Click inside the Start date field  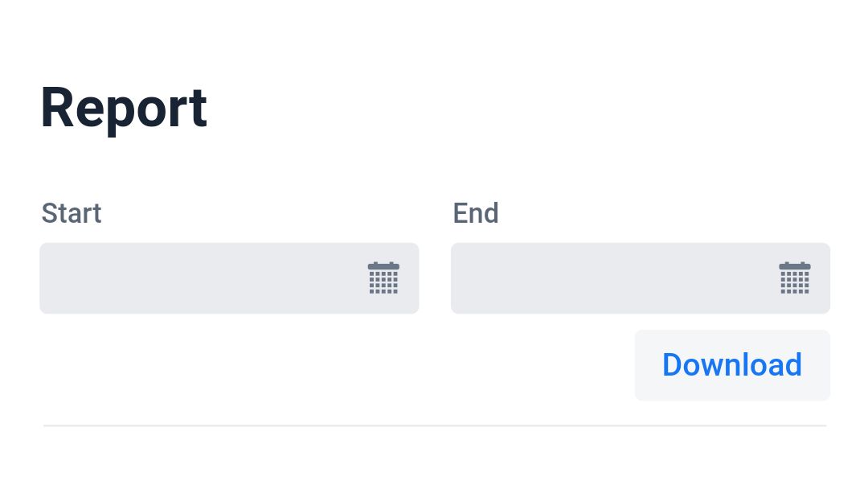pyautogui.click(x=201, y=277)
